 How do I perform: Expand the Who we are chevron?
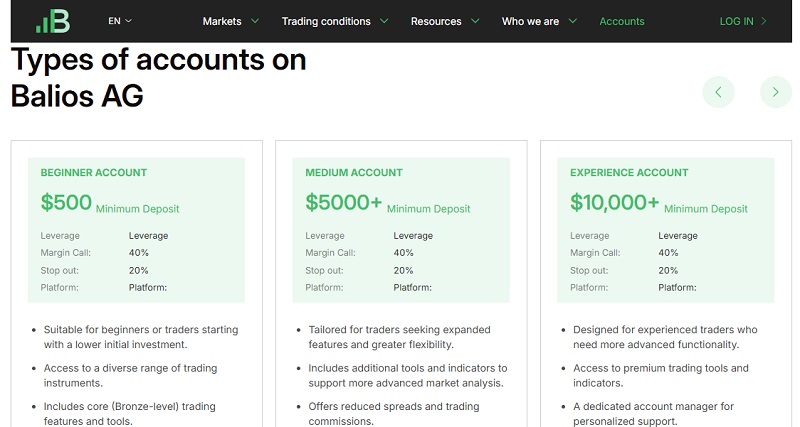click(572, 21)
